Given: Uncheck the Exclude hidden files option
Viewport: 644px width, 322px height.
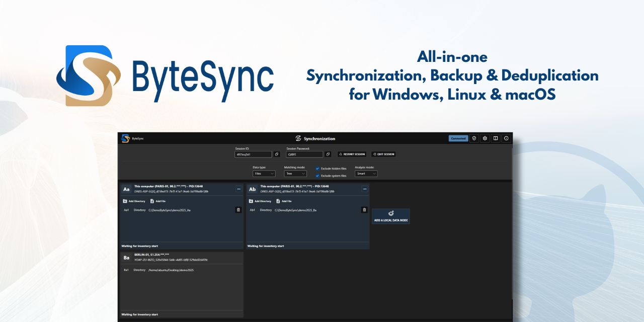Looking at the screenshot, I should point(317,169).
